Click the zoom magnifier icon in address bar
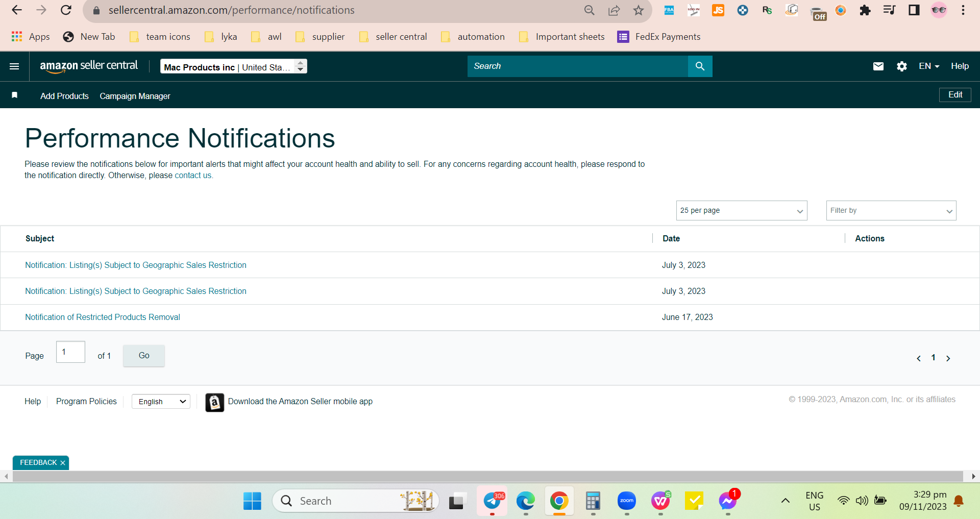 (590, 10)
